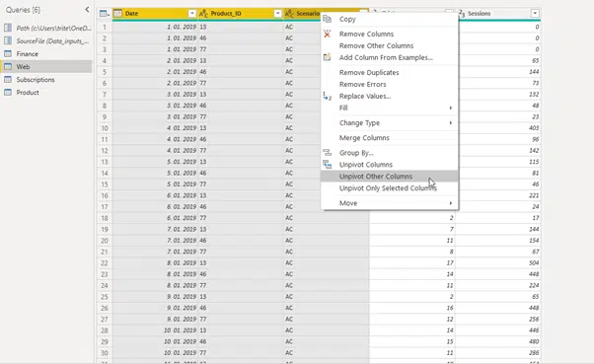Open the Date column filter dropdown

(192, 14)
